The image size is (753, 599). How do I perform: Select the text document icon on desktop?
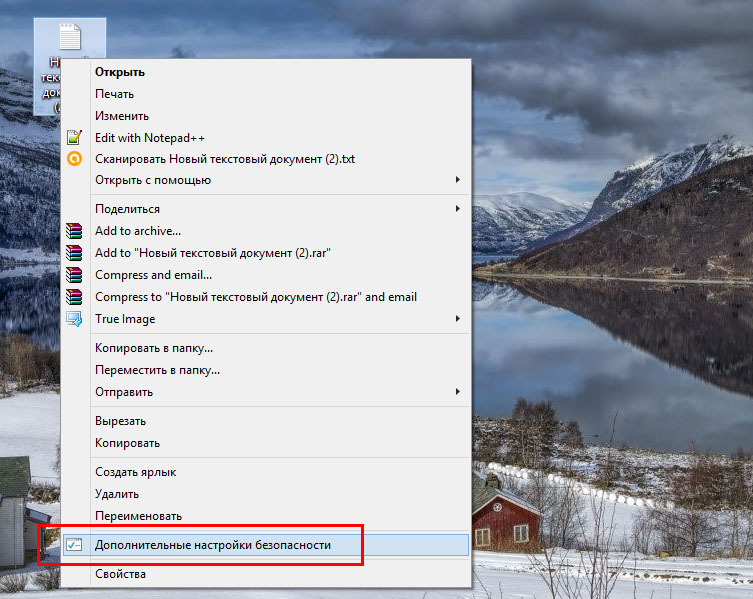tap(70, 37)
